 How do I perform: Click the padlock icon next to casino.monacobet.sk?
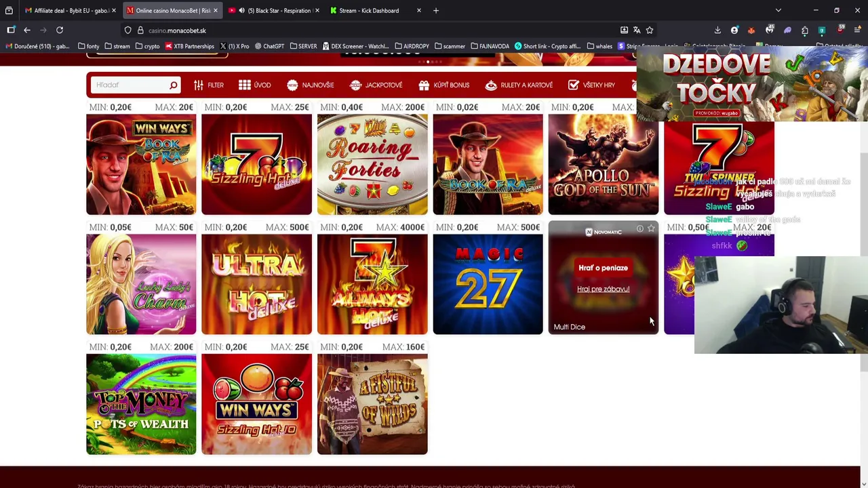(140, 30)
